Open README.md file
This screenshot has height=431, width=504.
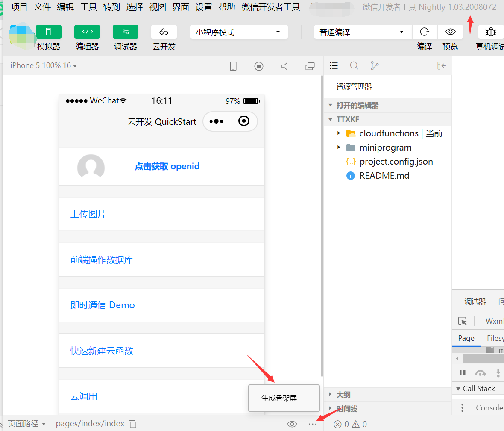pyautogui.click(x=384, y=176)
